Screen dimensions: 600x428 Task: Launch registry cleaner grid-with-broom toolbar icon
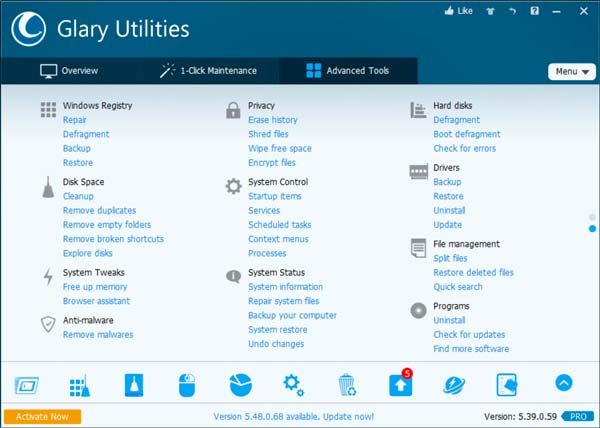click(x=80, y=386)
